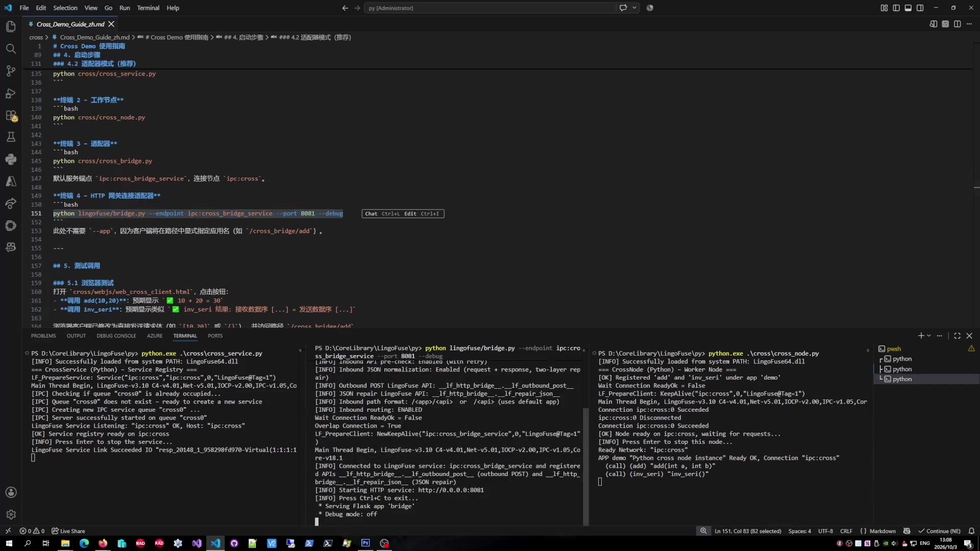Open the editor more actions ellipsis

[969, 24]
